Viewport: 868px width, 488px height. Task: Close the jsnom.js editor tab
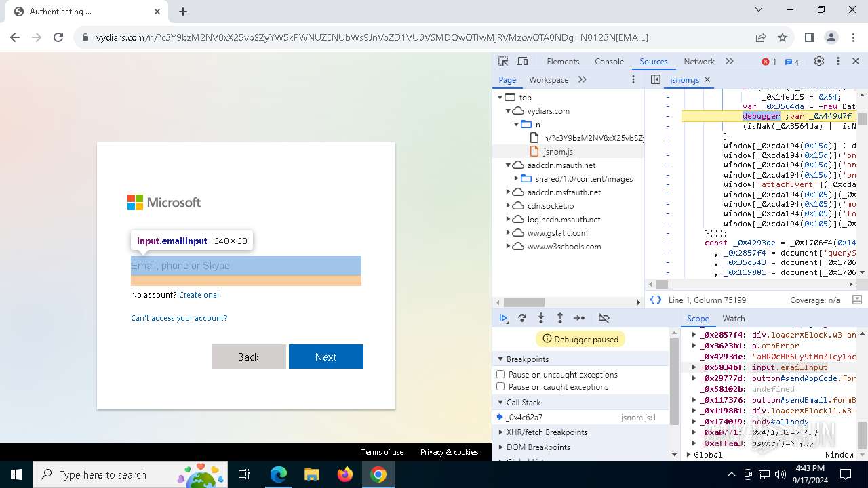[707, 79]
